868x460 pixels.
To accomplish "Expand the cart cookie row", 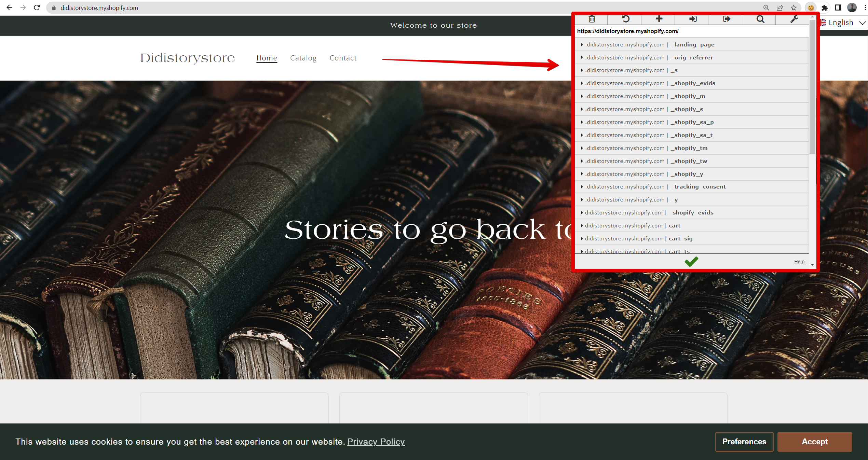I will tap(692, 226).
